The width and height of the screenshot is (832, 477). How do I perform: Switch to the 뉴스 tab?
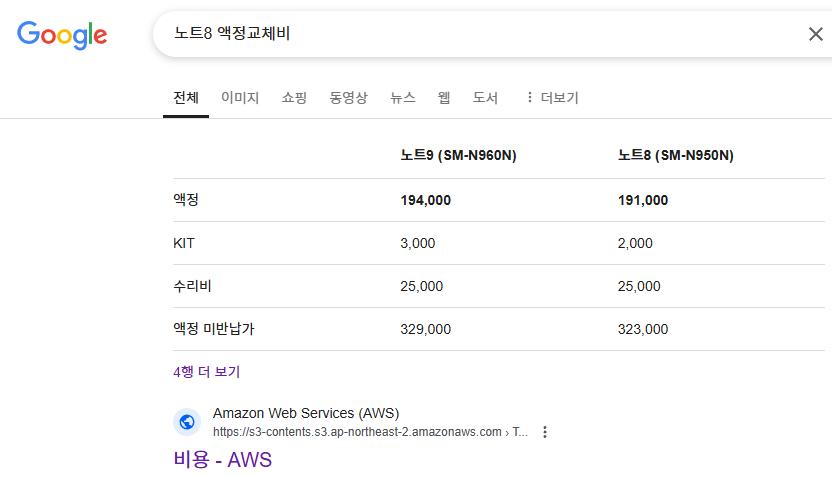(x=403, y=98)
